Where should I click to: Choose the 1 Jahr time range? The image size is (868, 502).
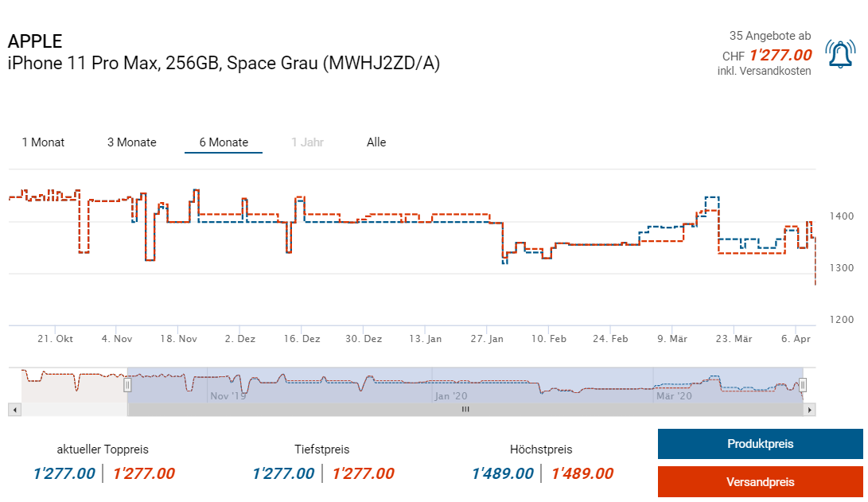pyautogui.click(x=306, y=142)
